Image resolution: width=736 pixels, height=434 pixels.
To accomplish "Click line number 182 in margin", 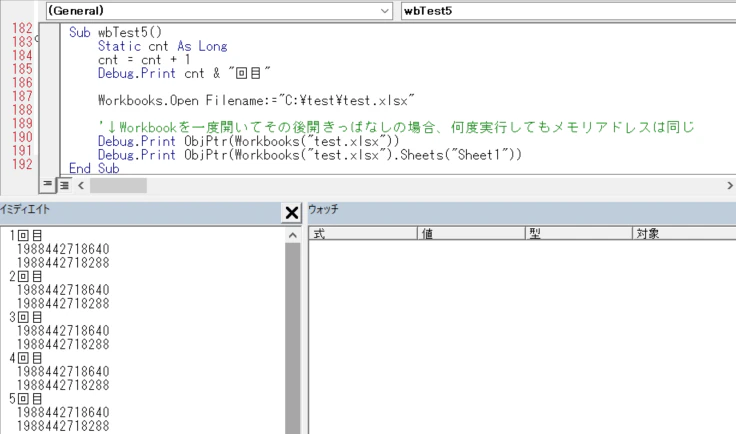I will click(22, 28).
